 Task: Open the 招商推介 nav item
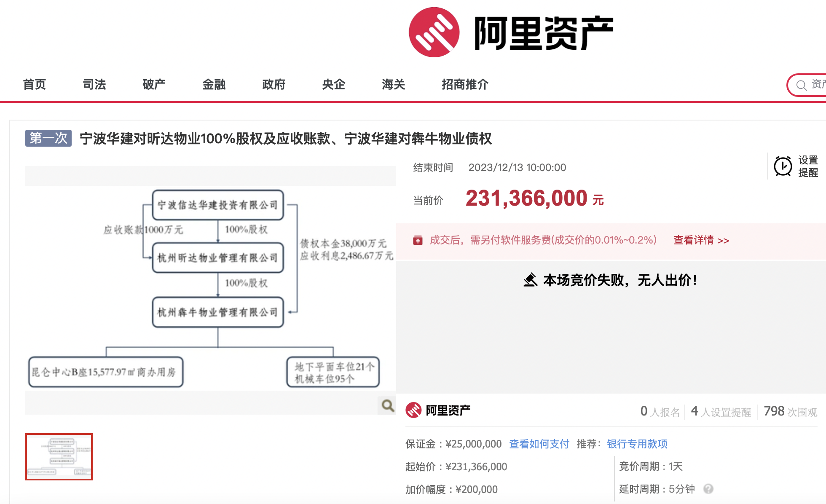click(x=465, y=84)
